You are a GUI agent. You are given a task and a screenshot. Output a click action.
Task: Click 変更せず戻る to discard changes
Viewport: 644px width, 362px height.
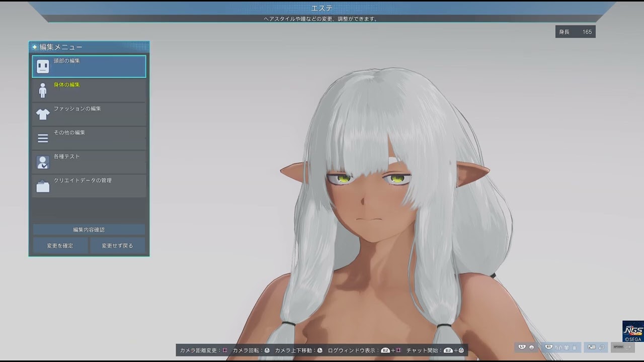117,245
